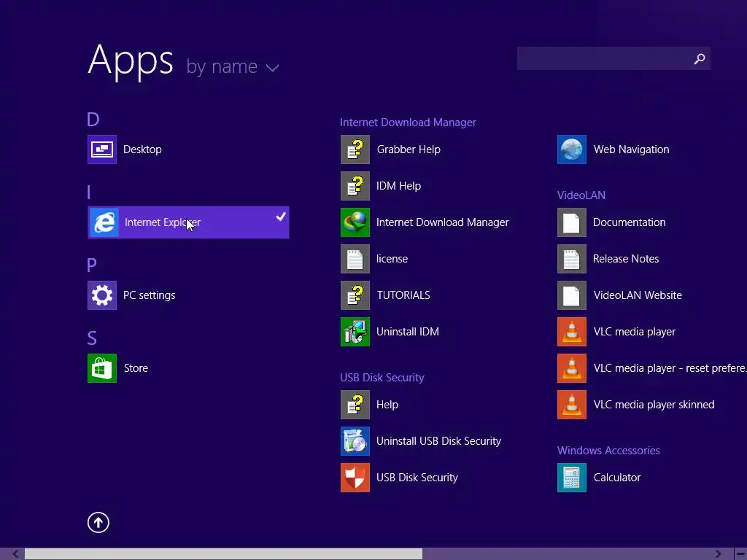Click the scrollbar left arrow
The height and width of the screenshot is (560, 747).
[15, 554]
